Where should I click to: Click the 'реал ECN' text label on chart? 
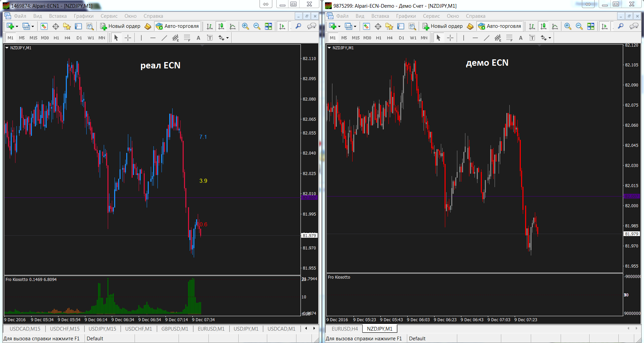click(160, 65)
